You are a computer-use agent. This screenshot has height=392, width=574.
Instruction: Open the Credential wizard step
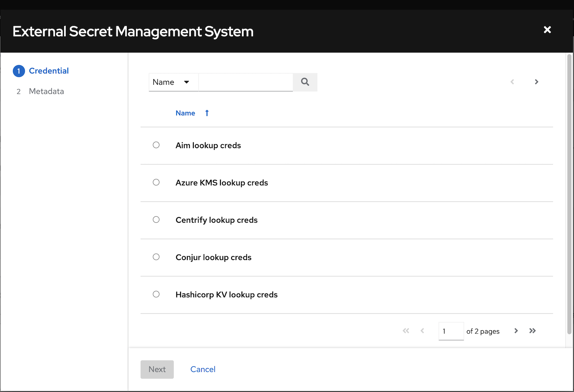coord(49,71)
